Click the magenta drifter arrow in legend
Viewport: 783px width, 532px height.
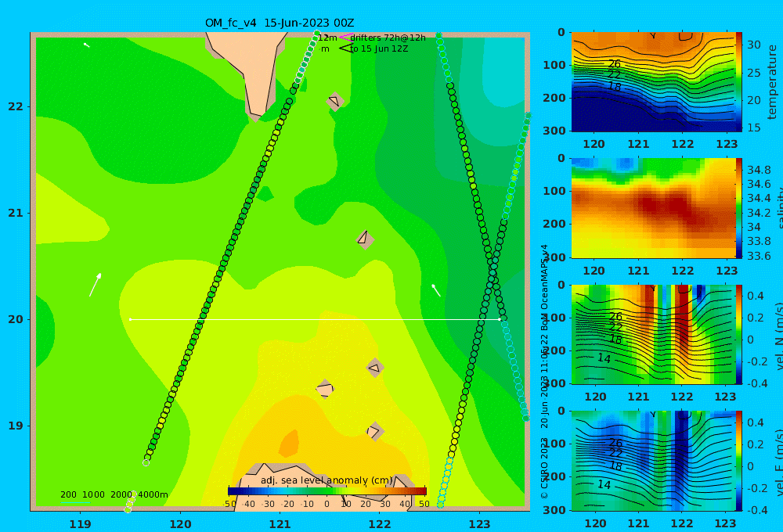coord(345,38)
